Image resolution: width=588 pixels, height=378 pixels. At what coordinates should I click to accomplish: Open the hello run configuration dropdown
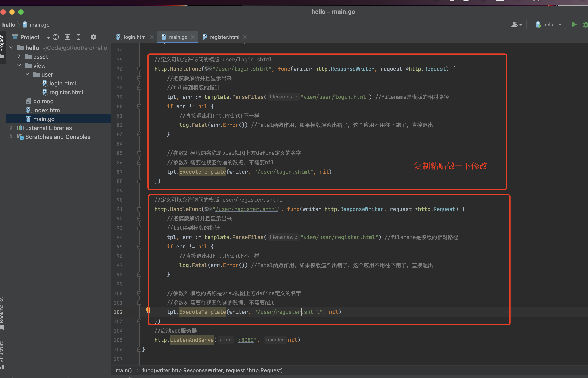pyautogui.click(x=548, y=24)
